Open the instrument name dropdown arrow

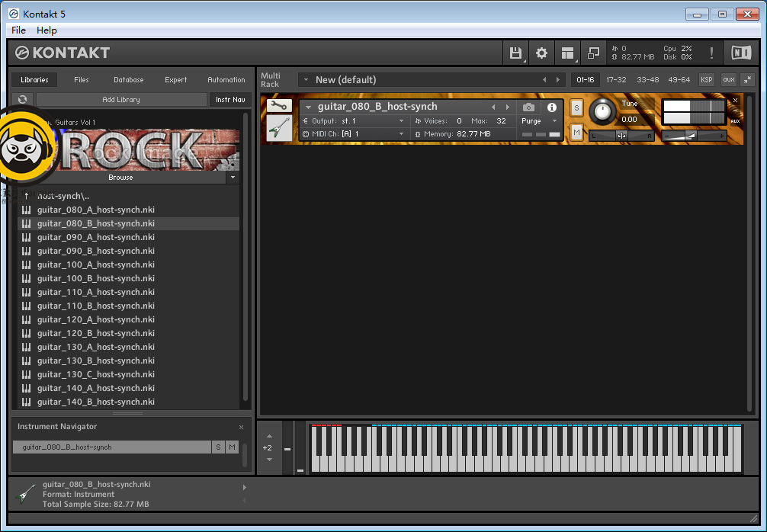click(308, 107)
